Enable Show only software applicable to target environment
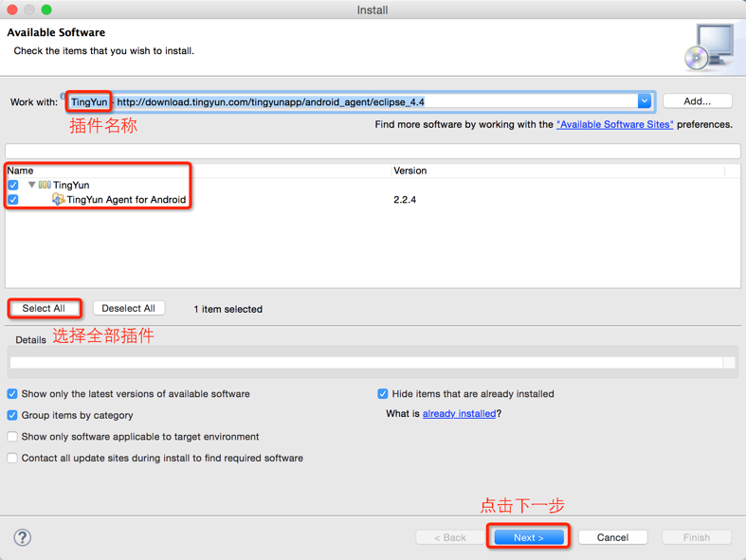746x560 pixels. [x=12, y=437]
